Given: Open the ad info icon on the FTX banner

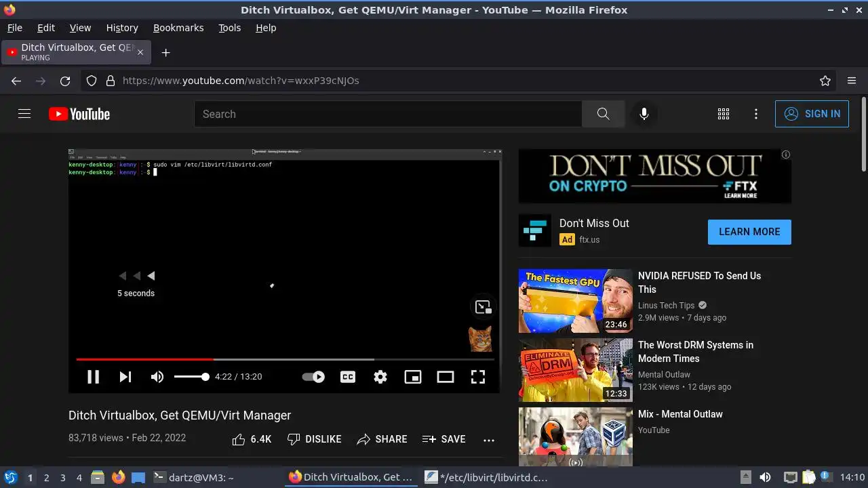Looking at the screenshot, I should (x=786, y=155).
